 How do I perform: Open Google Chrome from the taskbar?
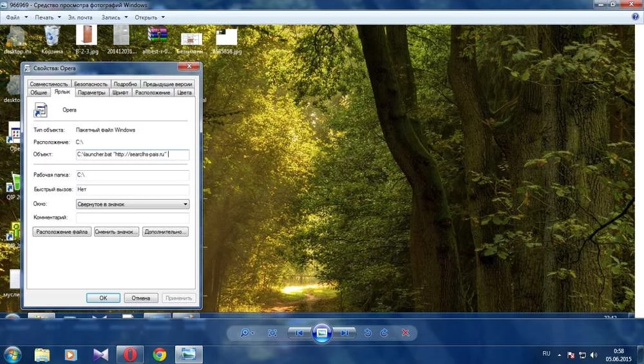[160, 354]
